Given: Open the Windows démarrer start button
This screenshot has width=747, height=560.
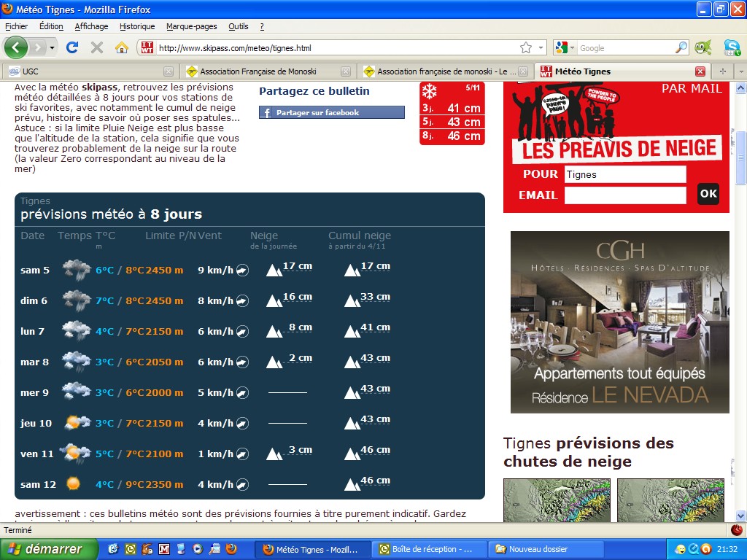Looking at the screenshot, I should click(x=49, y=549).
